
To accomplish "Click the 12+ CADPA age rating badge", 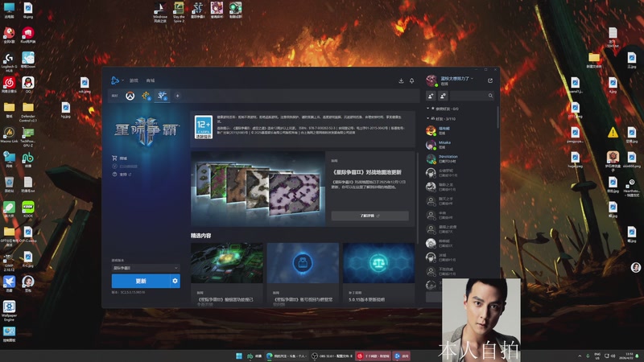I will point(204,127).
